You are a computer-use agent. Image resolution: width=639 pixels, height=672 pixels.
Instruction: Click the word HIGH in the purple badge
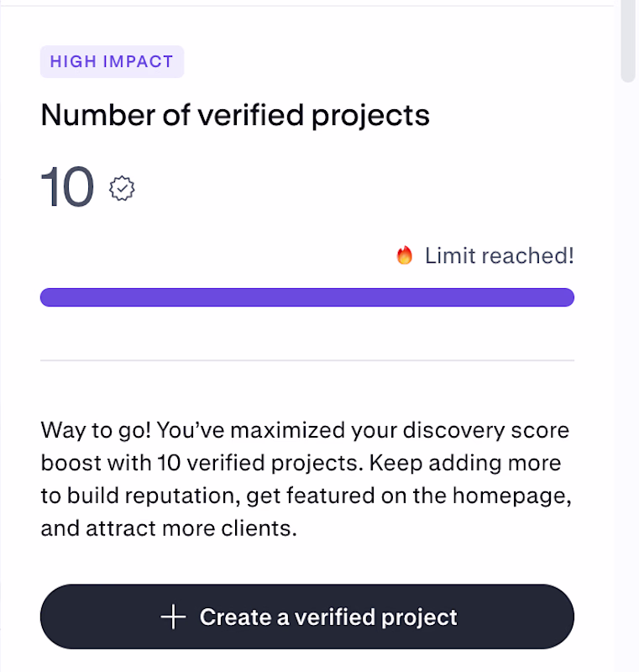(x=69, y=61)
